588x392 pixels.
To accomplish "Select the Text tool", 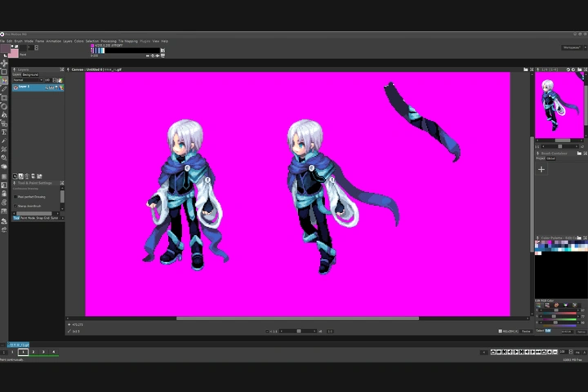I will 4,132.
